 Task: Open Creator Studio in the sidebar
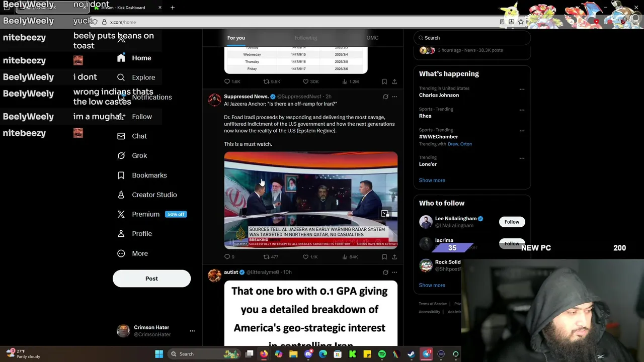tap(147, 195)
